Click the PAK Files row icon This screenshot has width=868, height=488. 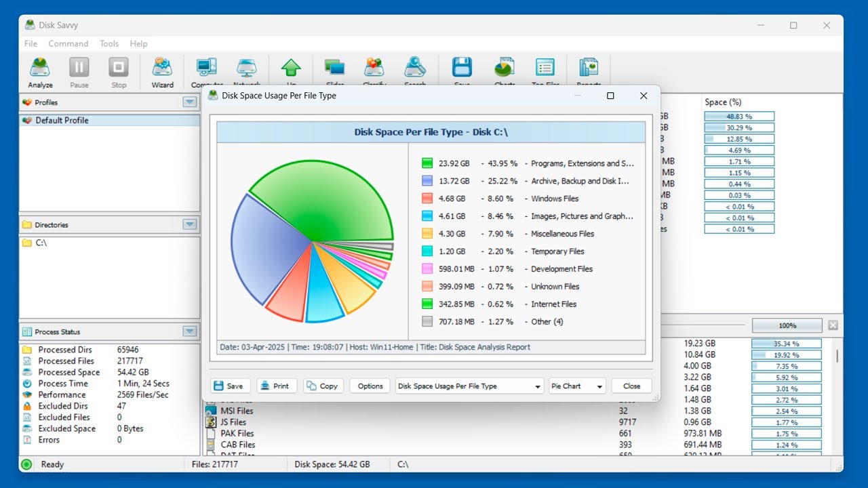pyautogui.click(x=212, y=434)
